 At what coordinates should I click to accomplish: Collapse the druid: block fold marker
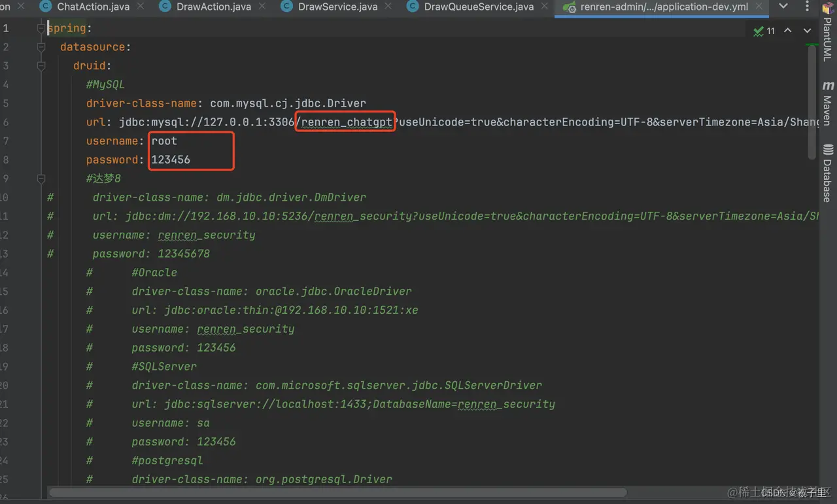point(41,66)
